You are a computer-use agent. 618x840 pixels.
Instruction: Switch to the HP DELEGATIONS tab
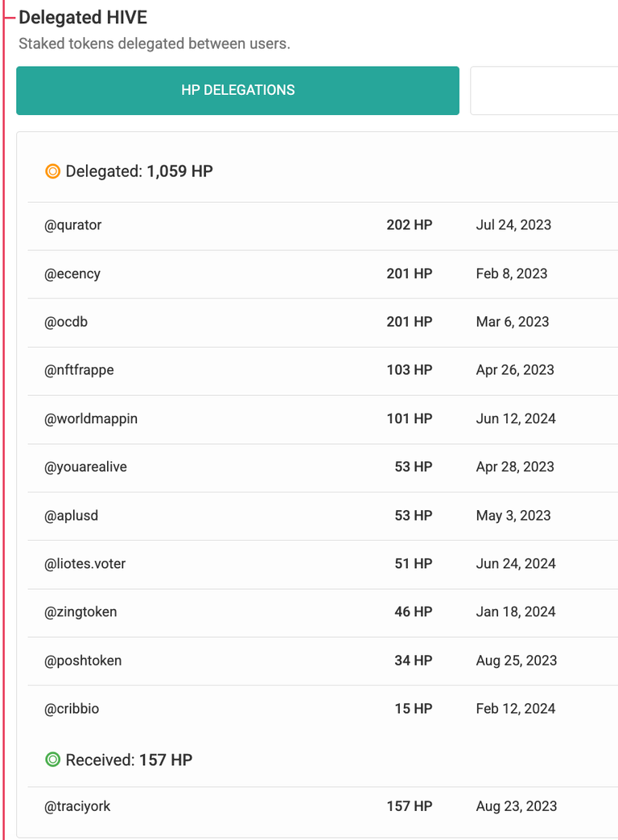(237, 91)
